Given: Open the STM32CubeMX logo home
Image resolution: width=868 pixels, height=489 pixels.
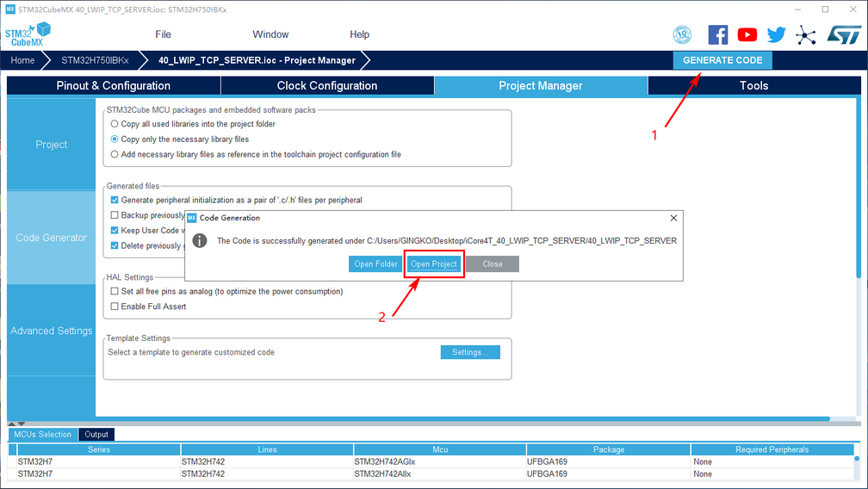Looking at the screenshot, I should pyautogui.click(x=28, y=34).
